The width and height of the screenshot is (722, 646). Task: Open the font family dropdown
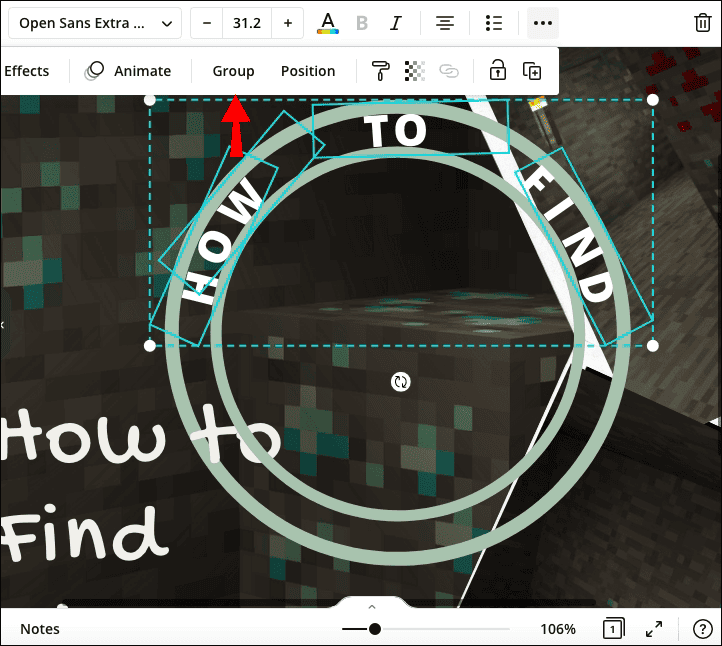click(95, 23)
